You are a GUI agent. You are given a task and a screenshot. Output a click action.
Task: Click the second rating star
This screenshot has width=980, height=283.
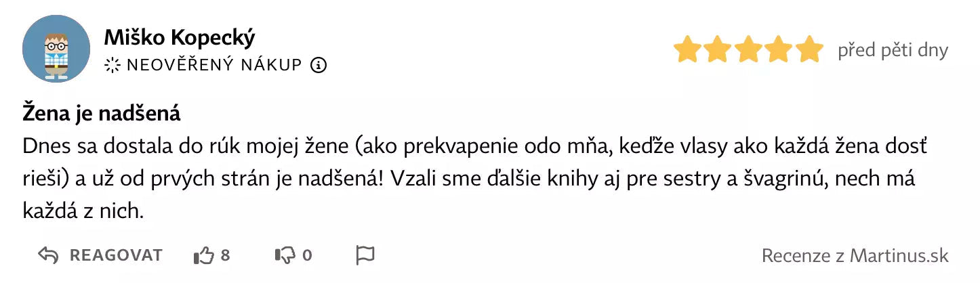coord(718,50)
